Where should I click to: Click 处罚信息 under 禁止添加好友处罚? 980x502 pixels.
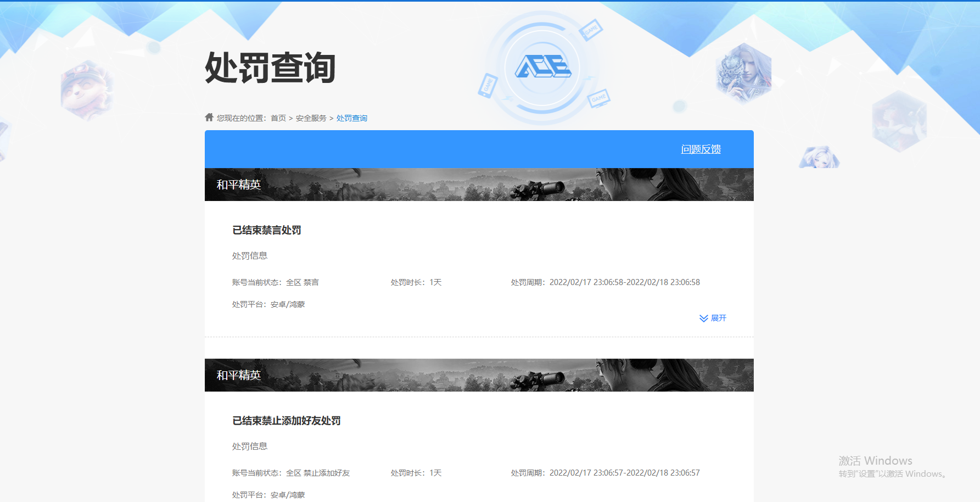pyautogui.click(x=250, y=446)
